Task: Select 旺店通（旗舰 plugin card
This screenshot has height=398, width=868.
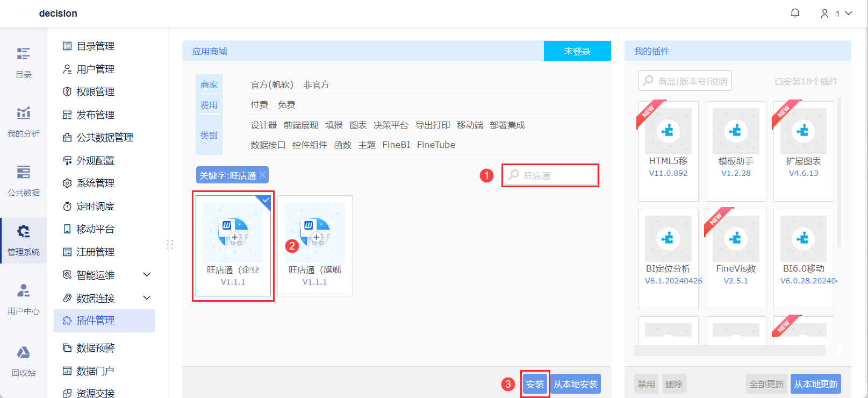Action: (315, 246)
